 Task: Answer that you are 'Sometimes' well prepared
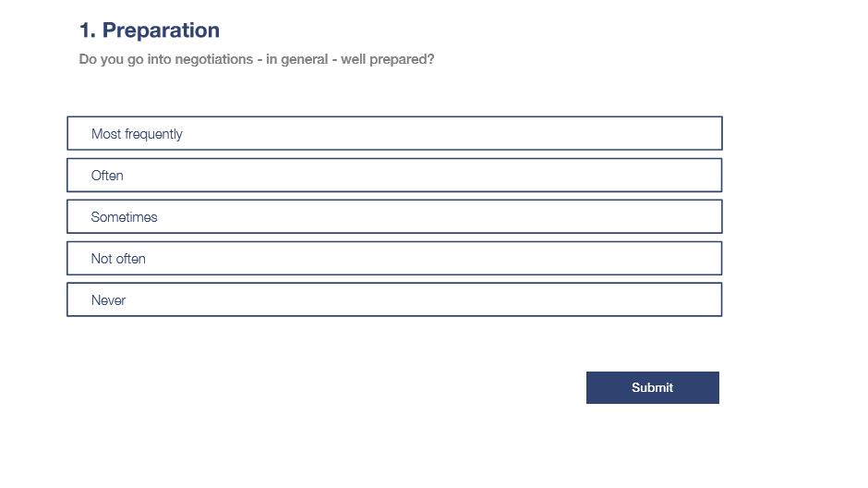(394, 216)
